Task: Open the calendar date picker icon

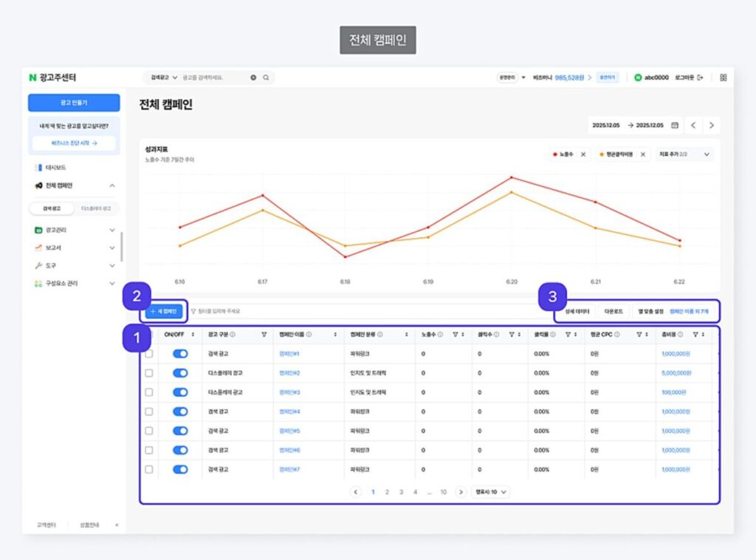Action: pyautogui.click(x=674, y=125)
